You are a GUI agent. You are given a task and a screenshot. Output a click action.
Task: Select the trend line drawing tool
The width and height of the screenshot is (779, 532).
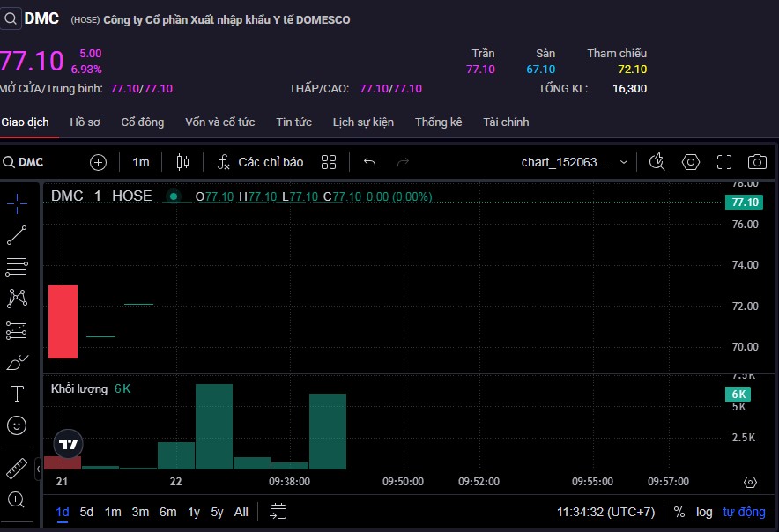pos(17,235)
